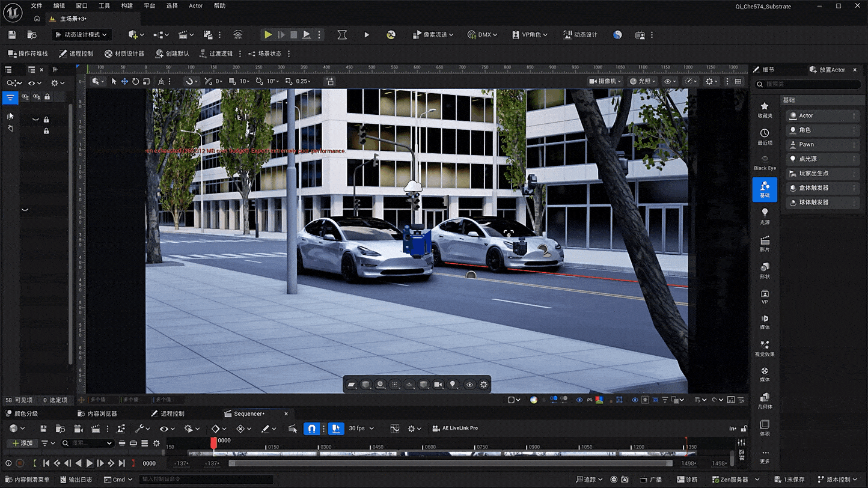This screenshot has height=488, width=868.
Task: Click the curve editor icon in Sequencer
Action: 394,429
